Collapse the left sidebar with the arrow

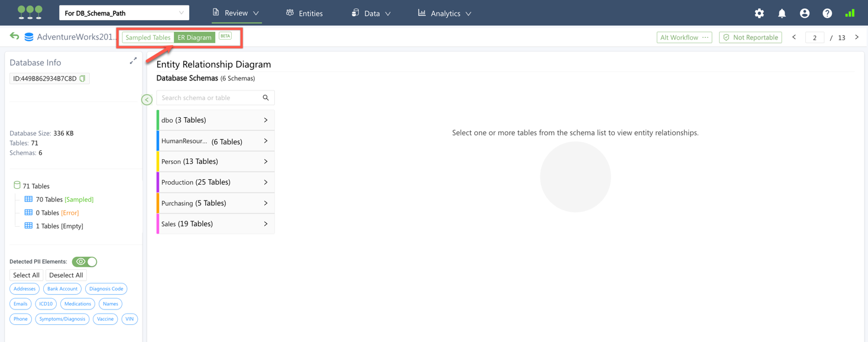pyautogui.click(x=147, y=99)
